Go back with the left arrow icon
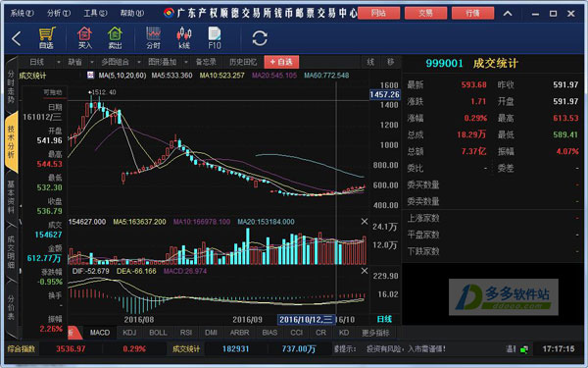Viewport: 588px width, 368px height. (16, 38)
